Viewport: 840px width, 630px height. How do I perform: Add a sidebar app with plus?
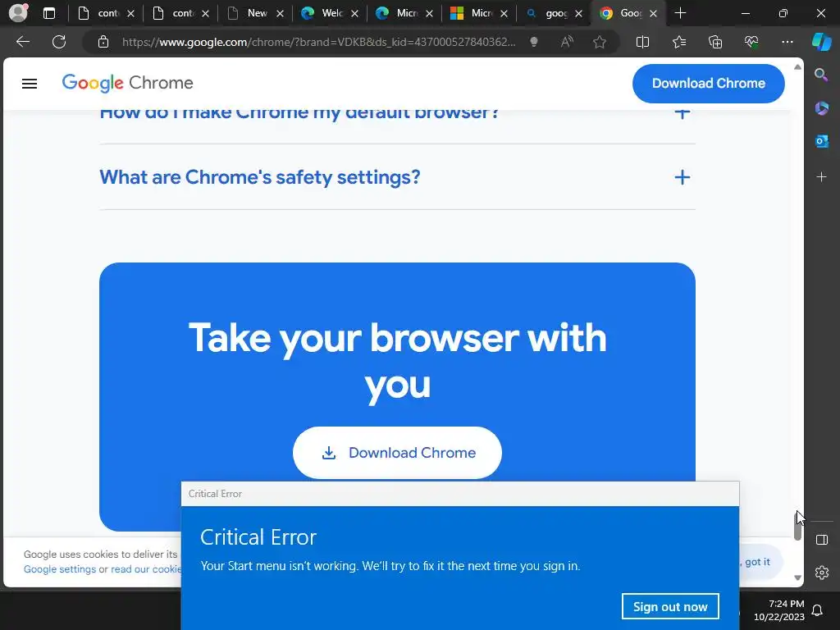tap(821, 177)
